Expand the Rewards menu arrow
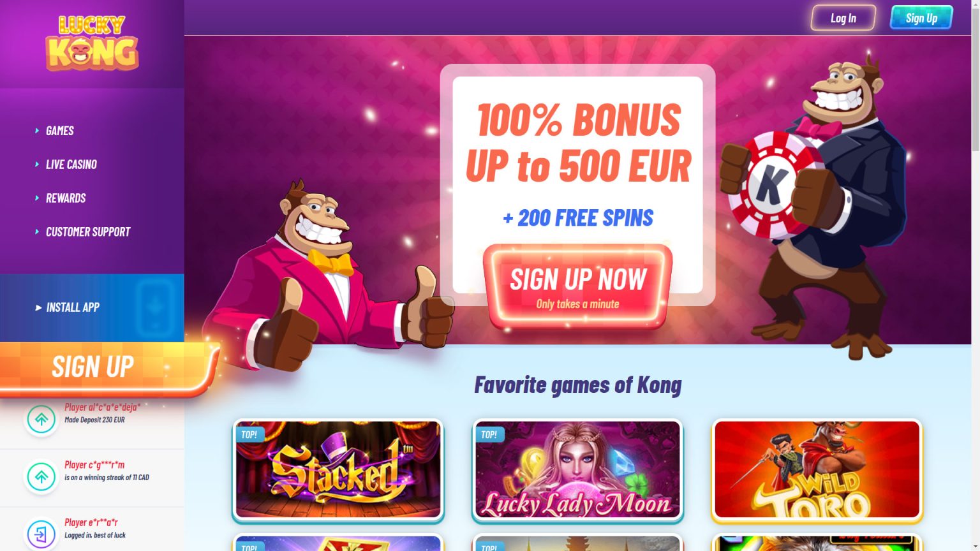This screenshot has width=980, height=551. tap(37, 198)
